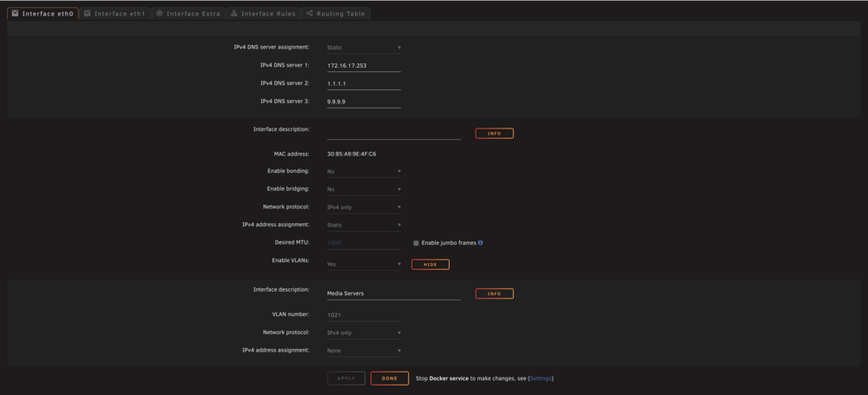Image resolution: width=868 pixels, height=395 pixels.
Task: Open the Settings link near Docker message
Action: tap(541, 379)
